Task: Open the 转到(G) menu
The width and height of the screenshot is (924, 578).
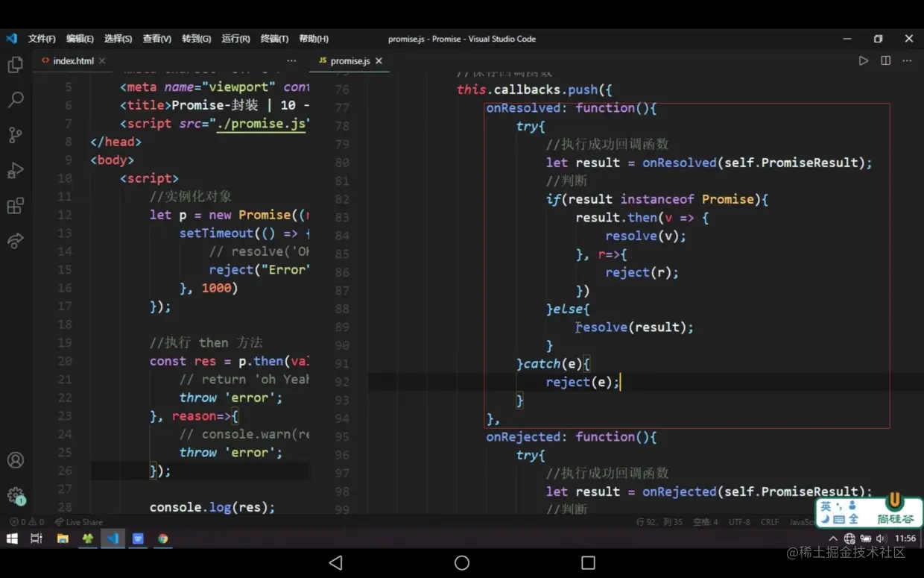Action: 196,39
